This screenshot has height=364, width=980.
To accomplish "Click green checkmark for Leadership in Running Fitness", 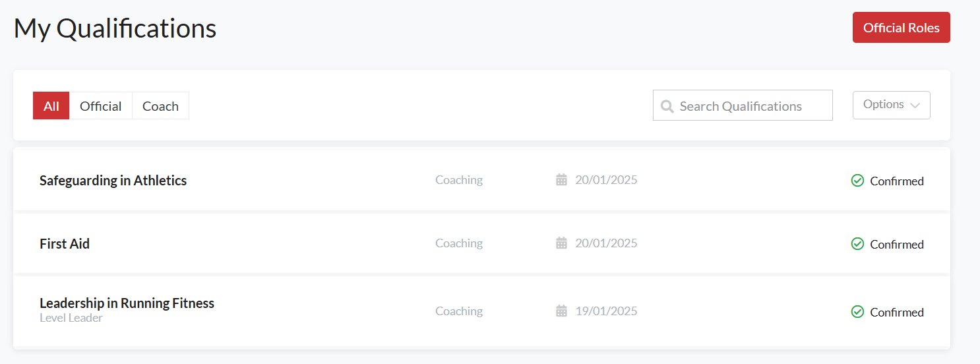I will (x=857, y=312).
